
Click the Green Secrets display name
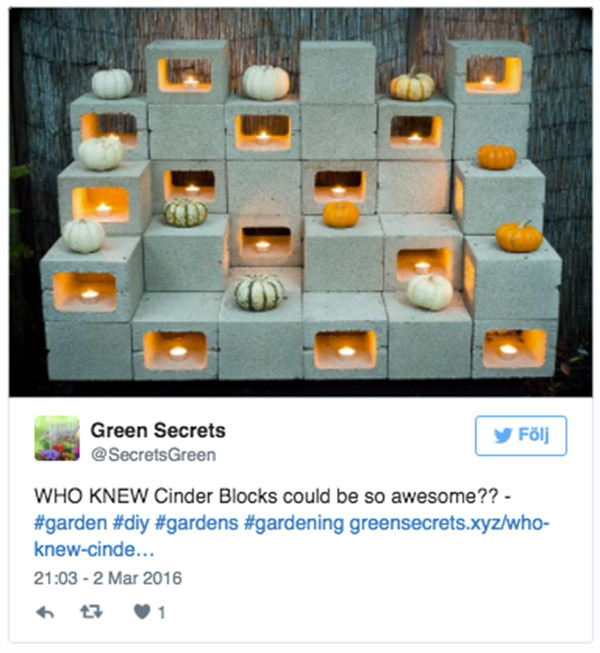click(x=158, y=430)
